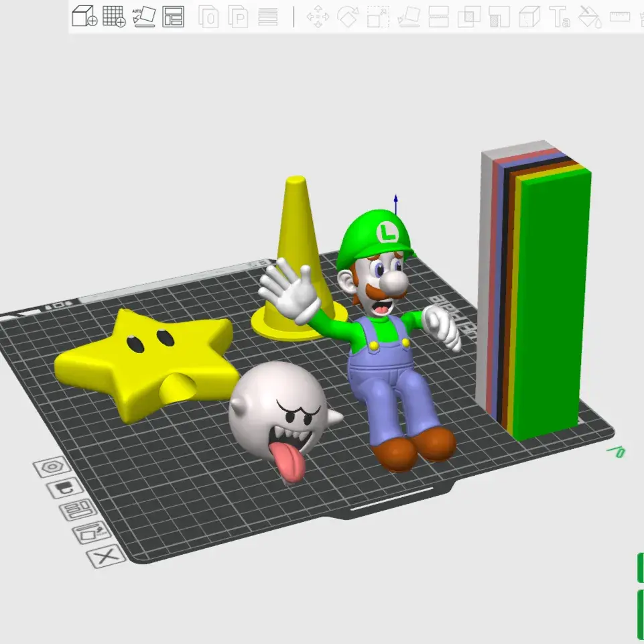Select the Scale gizmo tool
644x644 pixels.
(378, 17)
